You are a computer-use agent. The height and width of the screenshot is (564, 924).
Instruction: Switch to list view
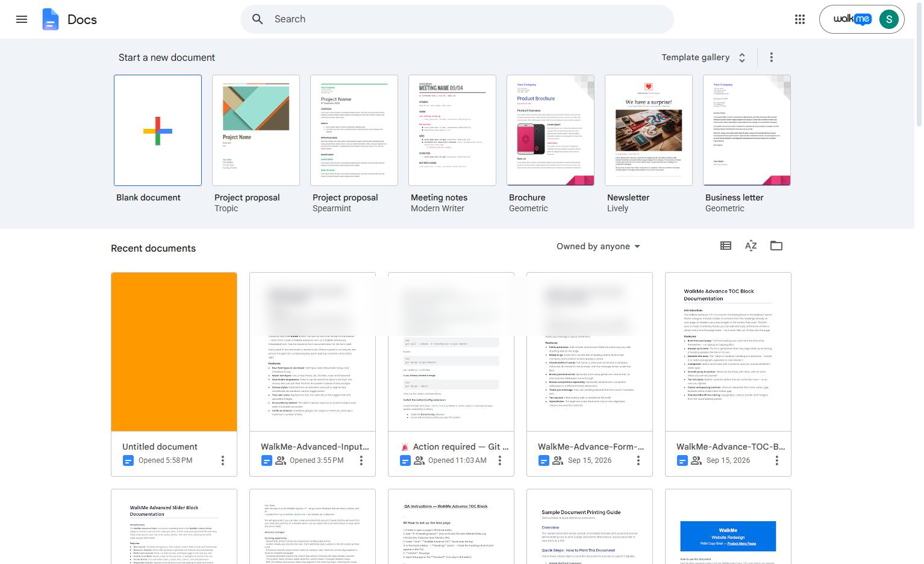pyautogui.click(x=726, y=246)
